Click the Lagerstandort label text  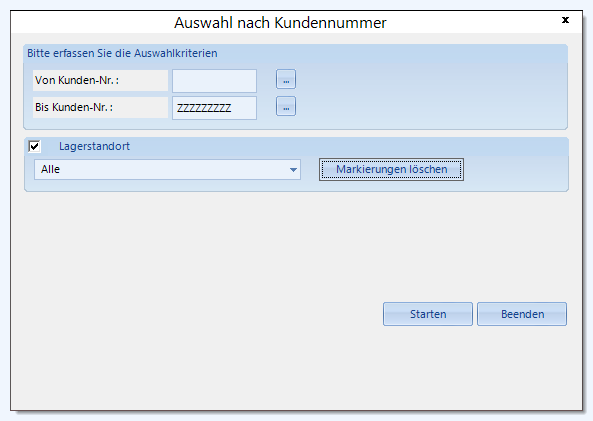pos(94,146)
